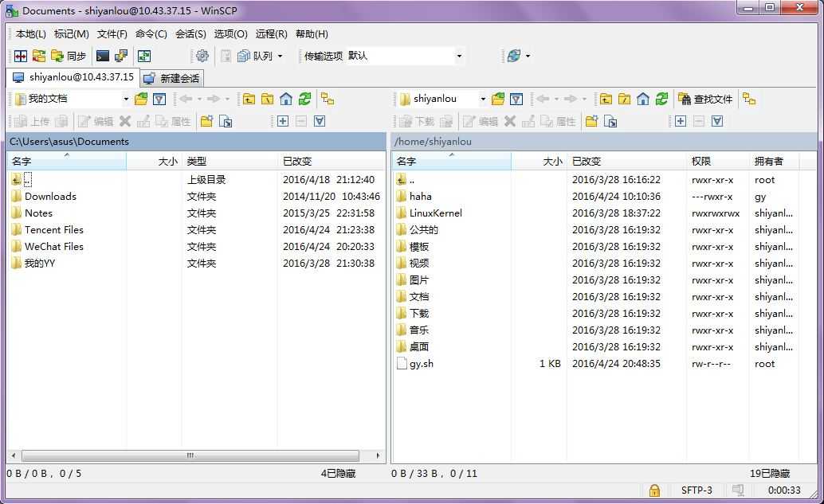Select the Tencent Files folder
The height and width of the screenshot is (504, 824).
[x=53, y=230]
